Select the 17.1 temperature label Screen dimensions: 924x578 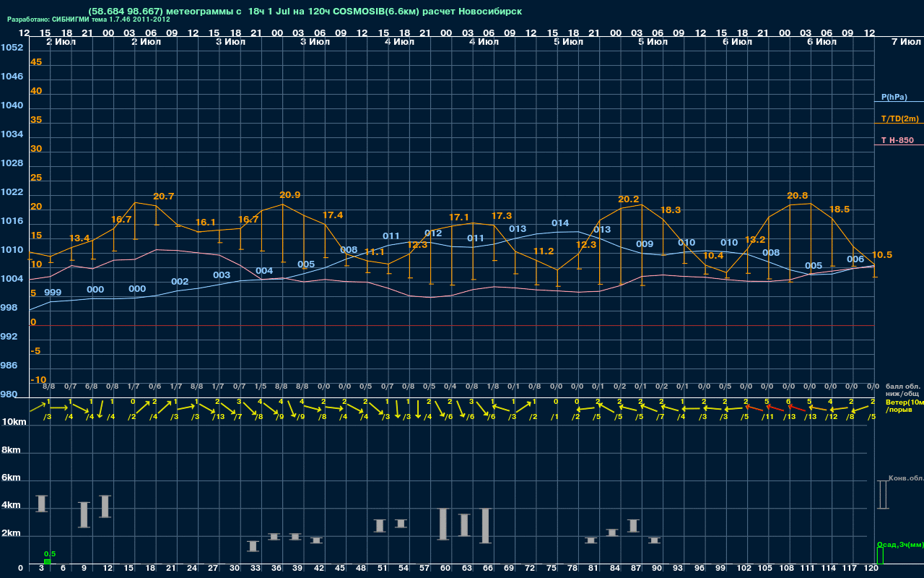459,217
